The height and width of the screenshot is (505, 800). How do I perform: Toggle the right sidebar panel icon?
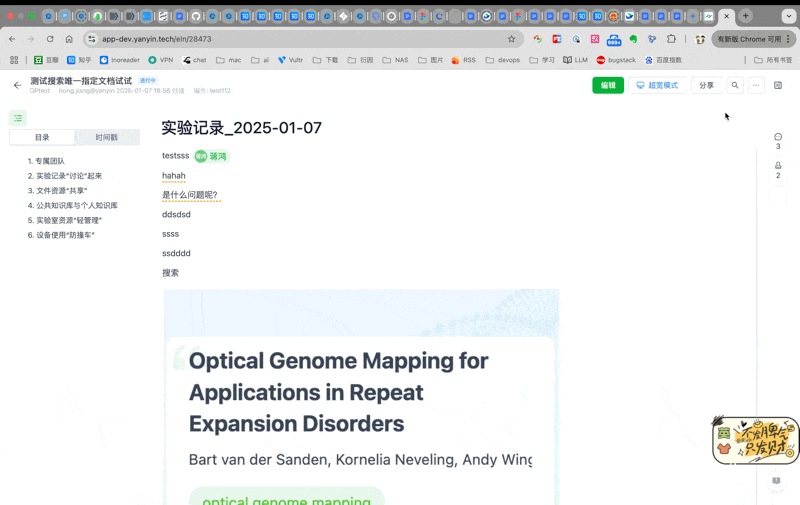(x=778, y=86)
